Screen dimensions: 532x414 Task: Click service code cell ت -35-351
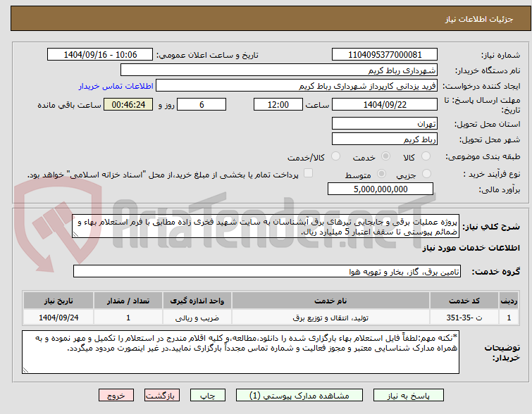pyautogui.click(x=464, y=318)
